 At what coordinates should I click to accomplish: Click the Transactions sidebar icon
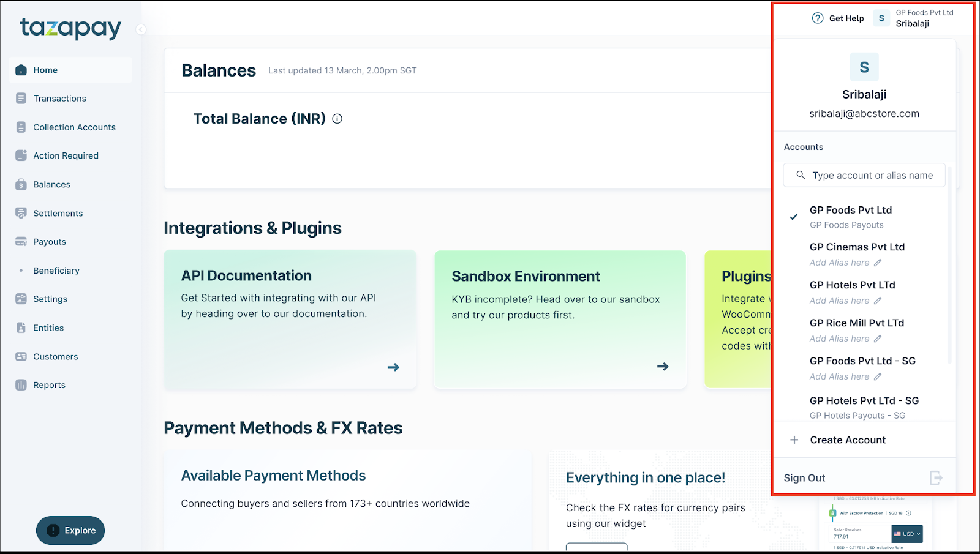point(21,99)
